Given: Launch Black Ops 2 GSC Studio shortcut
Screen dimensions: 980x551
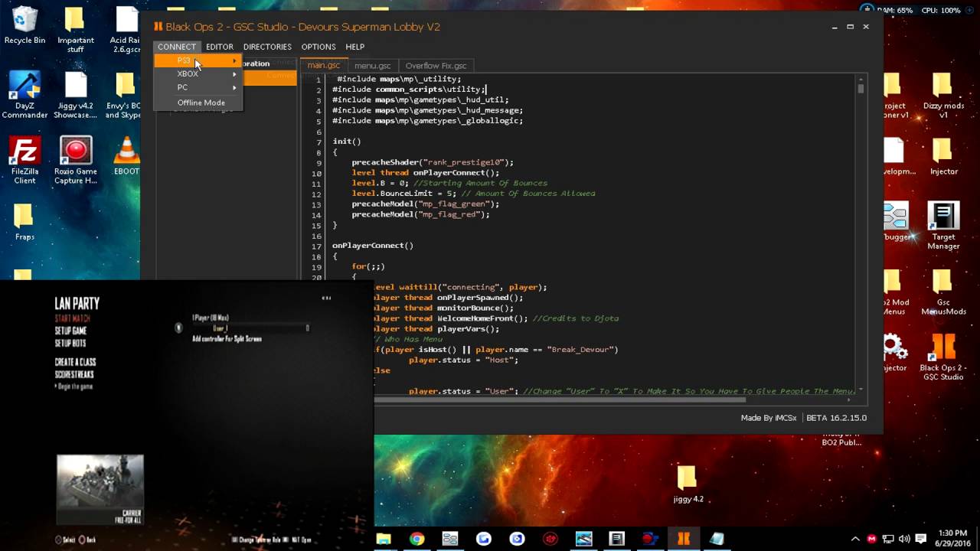Looking at the screenshot, I should click(943, 357).
